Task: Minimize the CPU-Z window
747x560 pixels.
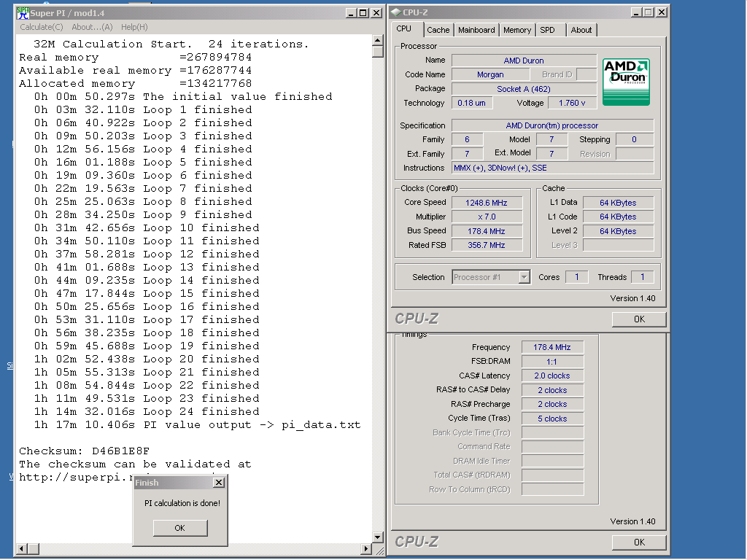Action: 636,12
